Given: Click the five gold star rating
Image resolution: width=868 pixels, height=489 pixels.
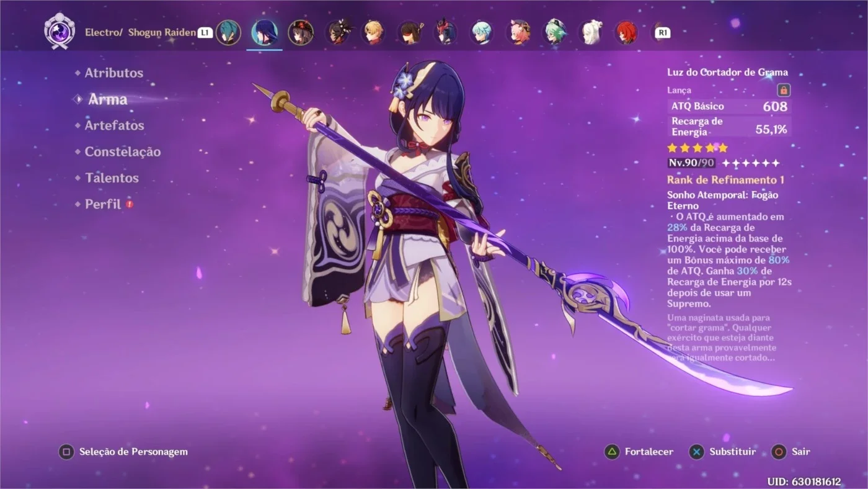Looking at the screenshot, I should pyautogui.click(x=697, y=148).
